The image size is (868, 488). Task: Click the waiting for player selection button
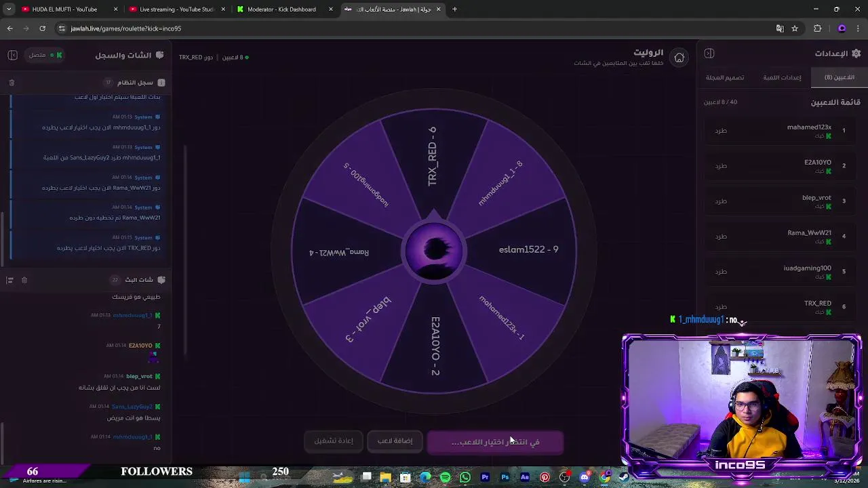[495, 442]
